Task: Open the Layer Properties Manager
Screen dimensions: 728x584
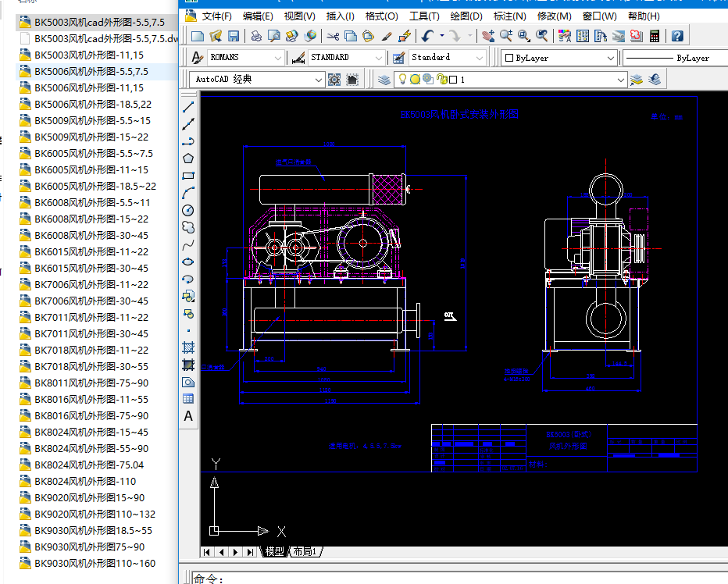Action: pos(384,80)
